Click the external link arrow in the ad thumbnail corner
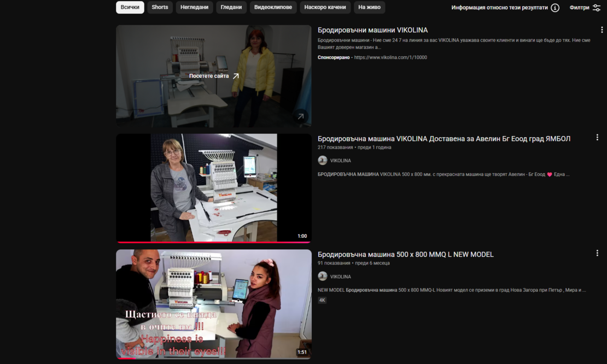The height and width of the screenshot is (364, 607). tap(300, 116)
